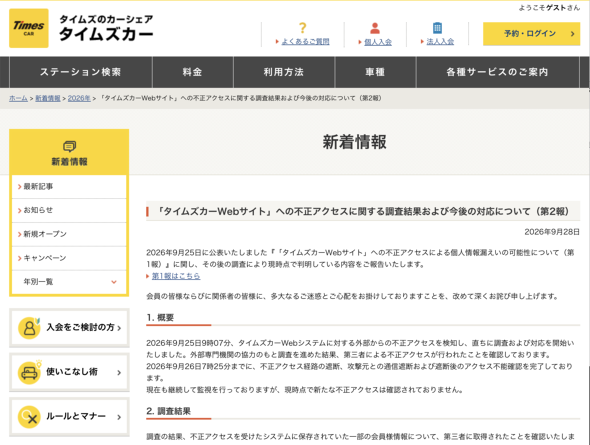Open the 車種 navigation item
590x445 pixels.
pos(375,72)
